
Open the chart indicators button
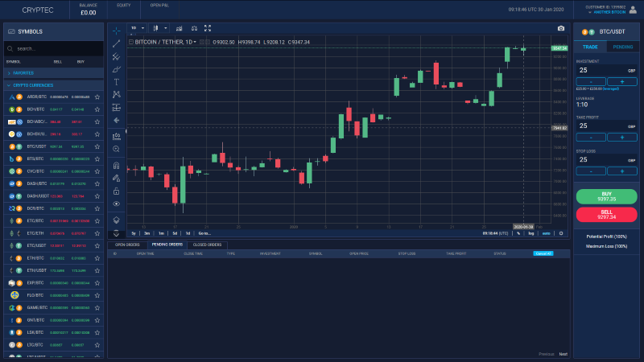pyautogui.click(x=179, y=28)
